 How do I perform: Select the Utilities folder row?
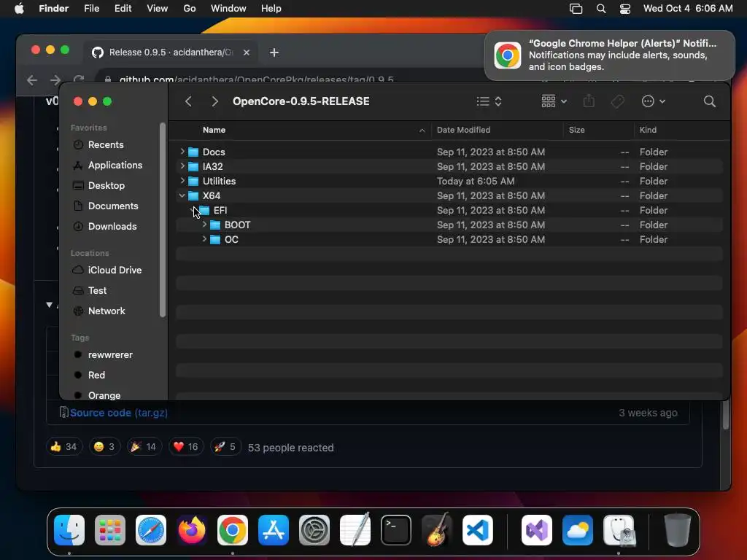449,181
